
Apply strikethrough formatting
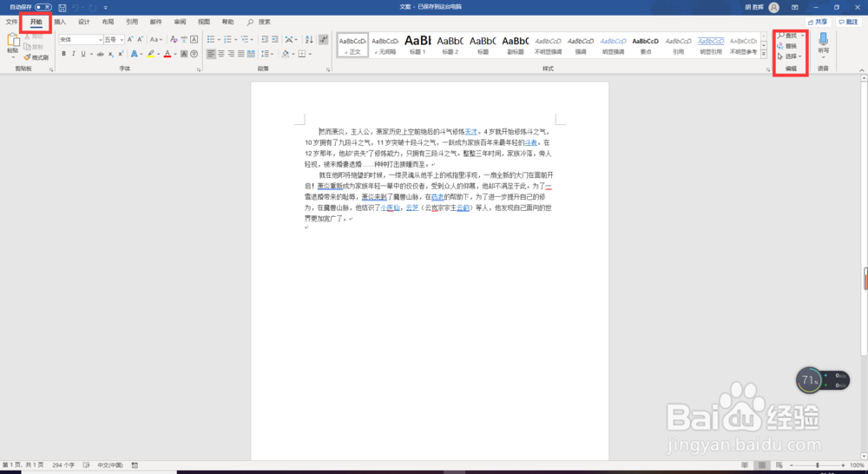(x=100, y=54)
